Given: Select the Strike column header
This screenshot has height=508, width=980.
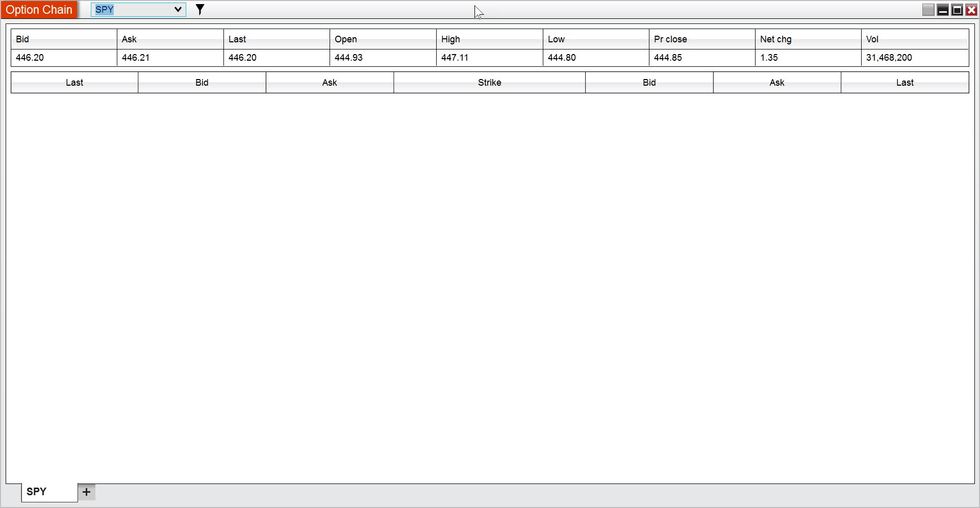Looking at the screenshot, I should tap(489, 83).
